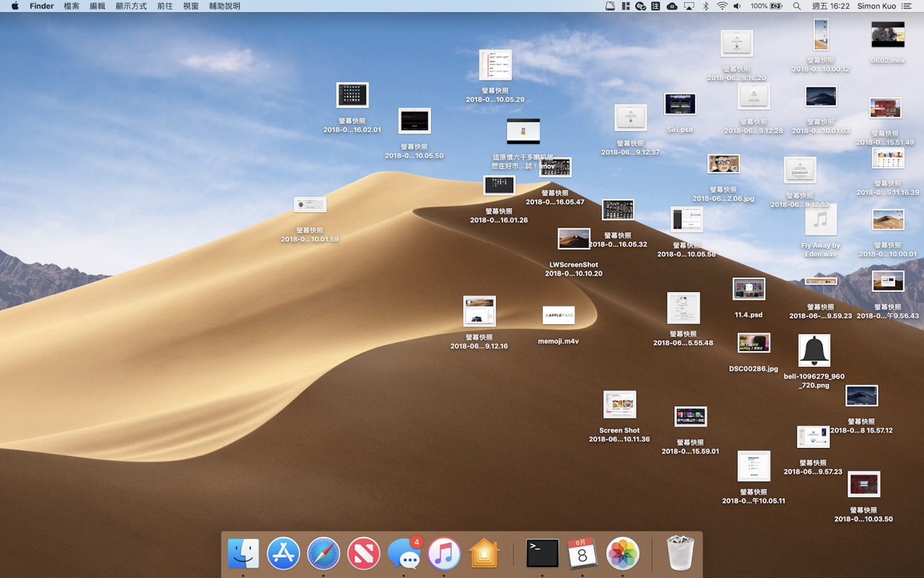Viewport: 924px width, 578px height.
Task: Open the Home app in the Dock
Action: click(x=484, y=553)
